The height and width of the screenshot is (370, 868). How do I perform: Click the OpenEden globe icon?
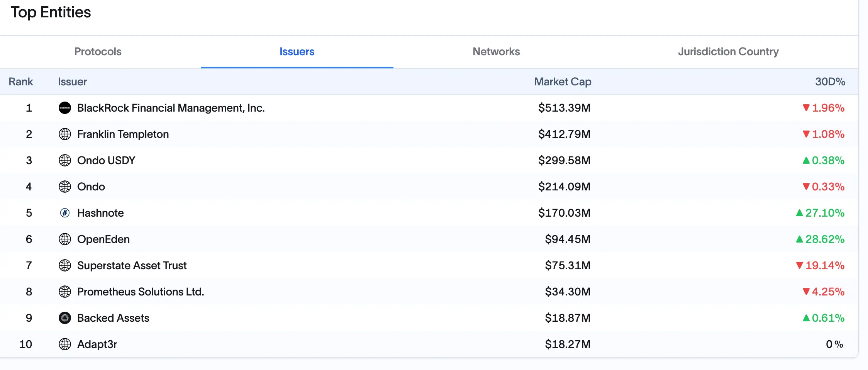[65, 239]
